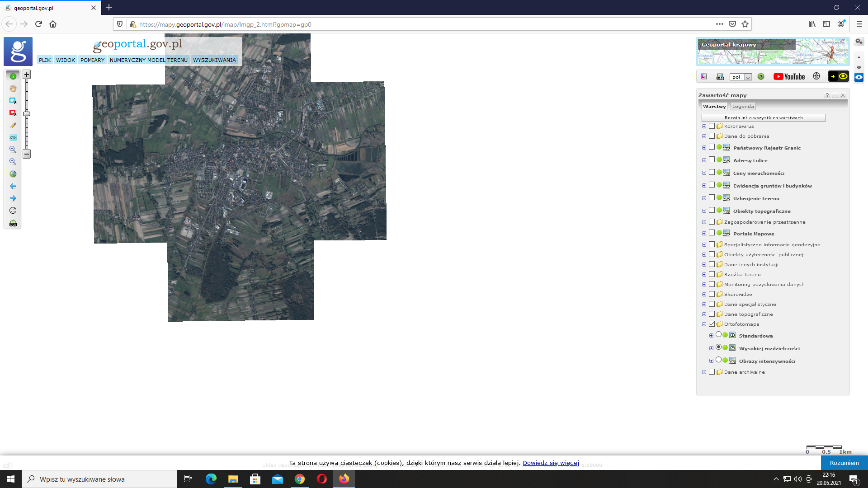
Task: Select the zoom-in magnifier tool
Action: click(13, 150)
